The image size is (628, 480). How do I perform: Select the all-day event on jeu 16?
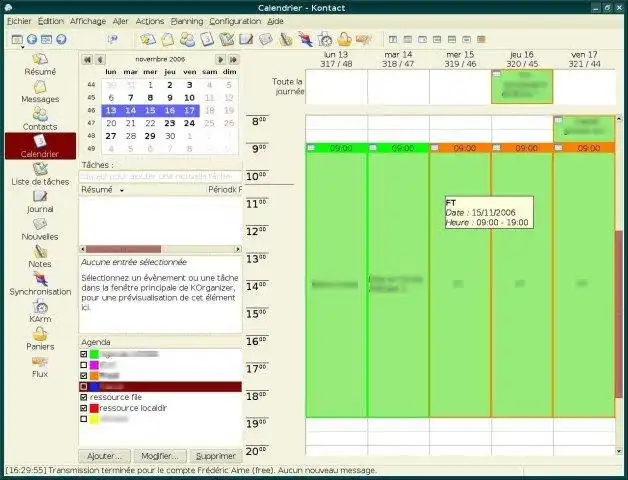coord(522,87)
